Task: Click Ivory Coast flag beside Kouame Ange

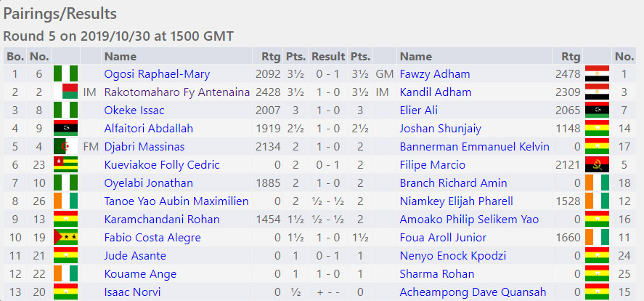Action: 66,274
